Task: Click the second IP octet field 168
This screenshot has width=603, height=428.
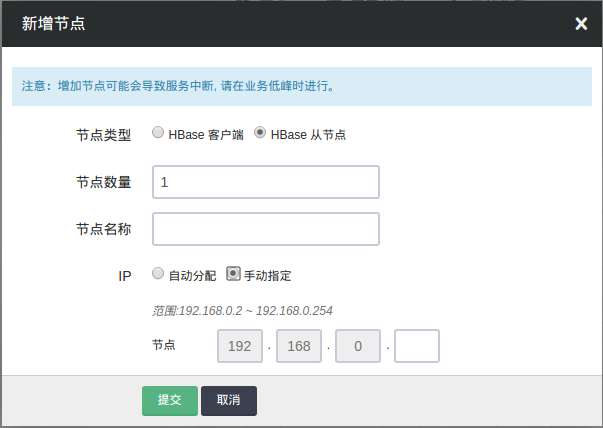Action: click(298, 345)
